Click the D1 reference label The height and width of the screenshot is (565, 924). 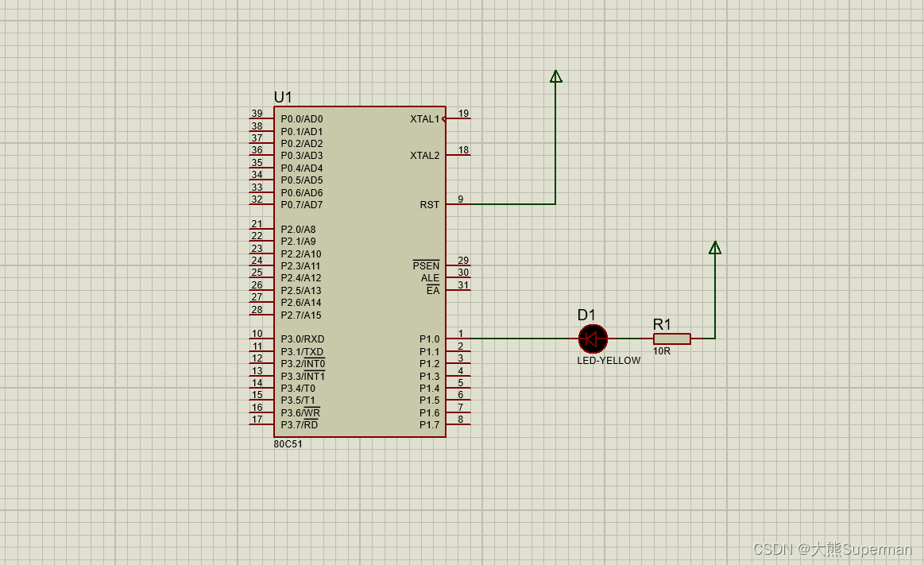[586, 315]
